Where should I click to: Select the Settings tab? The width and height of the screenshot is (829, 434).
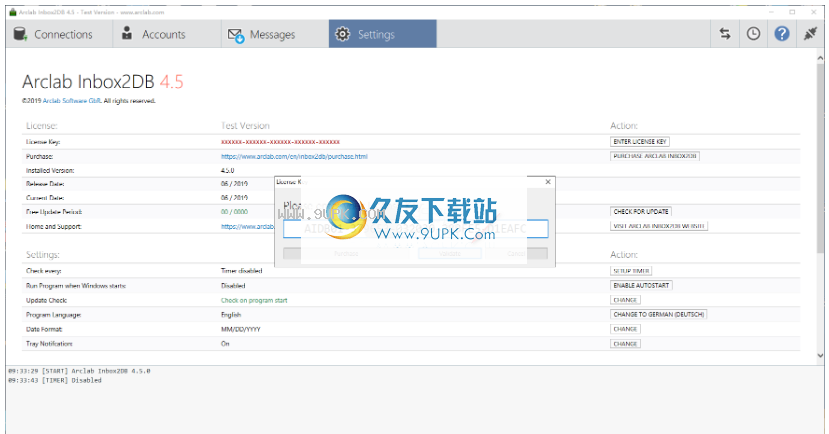point(382,34)
